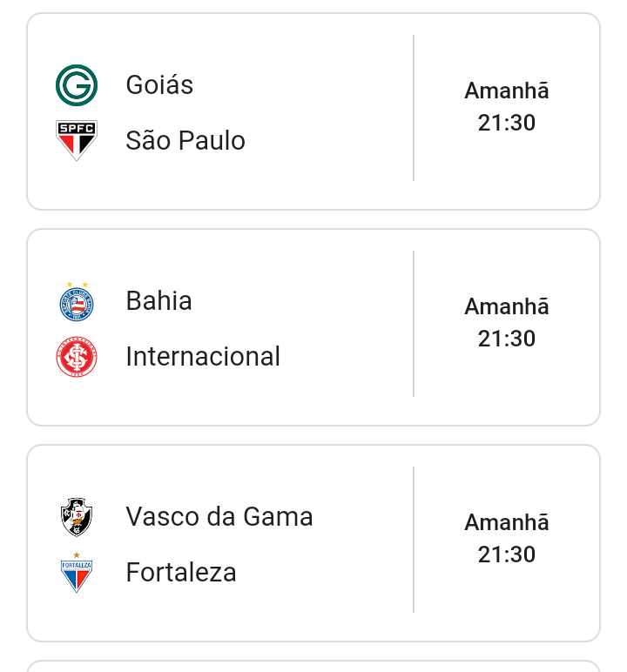Click Bahia vs Internacional kickoff time
The width and height of the screenshot is (627, 672).
coord(507,339)
